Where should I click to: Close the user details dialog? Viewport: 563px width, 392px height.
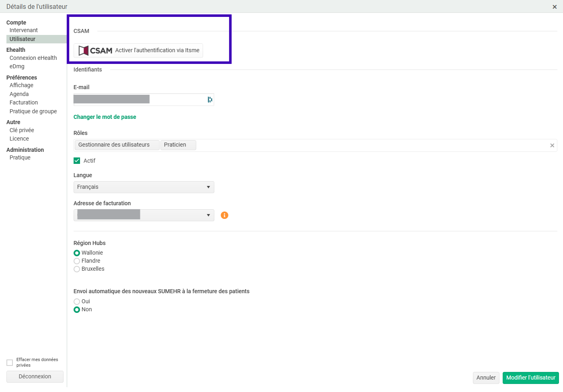(x=555, y=7)
